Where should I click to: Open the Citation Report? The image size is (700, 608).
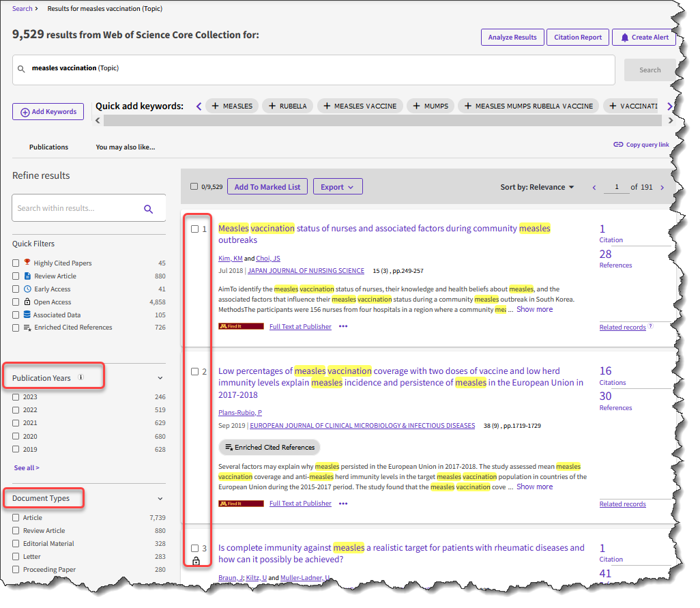(578, 37)
